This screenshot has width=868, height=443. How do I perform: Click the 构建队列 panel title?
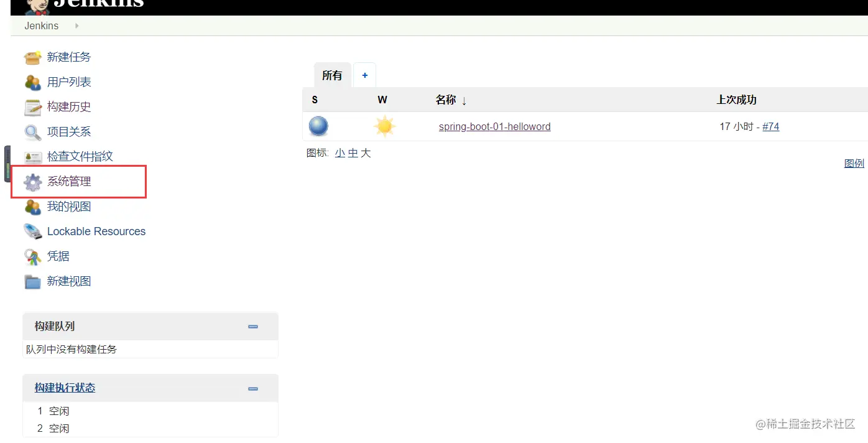point(55,326)
